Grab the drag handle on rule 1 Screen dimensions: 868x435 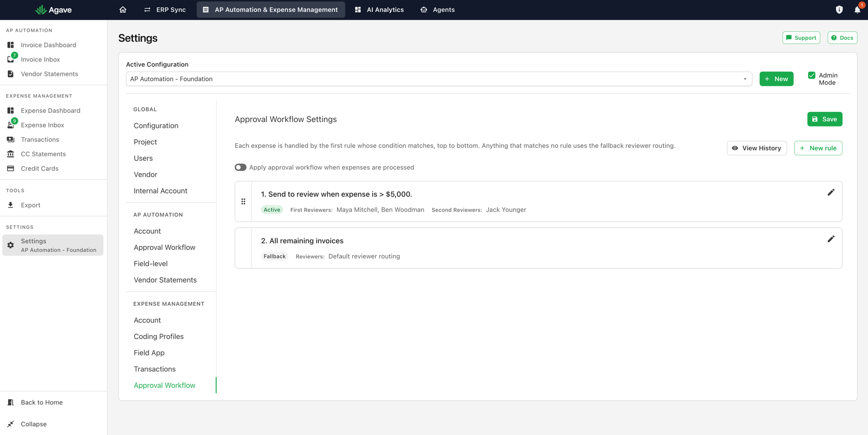click(243, 201)
